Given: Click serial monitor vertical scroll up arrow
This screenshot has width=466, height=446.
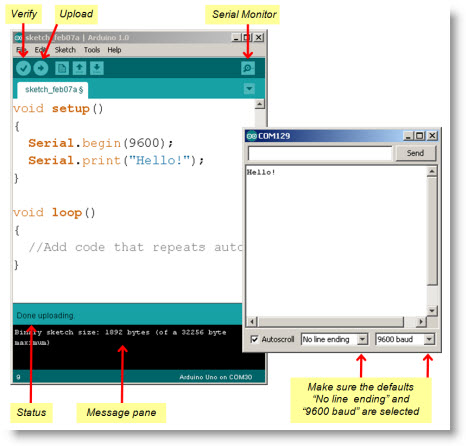Looking at the screenshot, I should [x=432, y=171].
